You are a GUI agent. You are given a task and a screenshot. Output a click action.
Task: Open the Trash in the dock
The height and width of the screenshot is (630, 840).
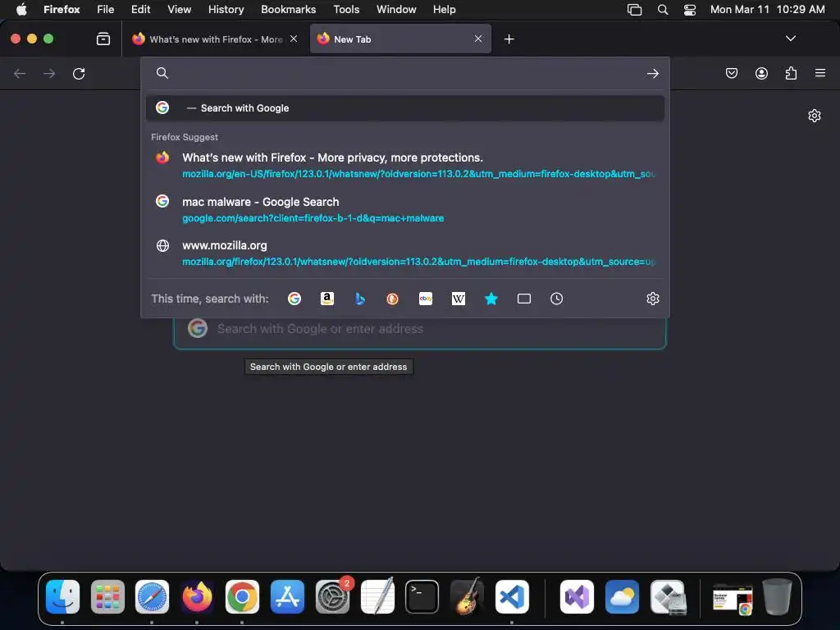pyautogui.click(x=778, y=597)
